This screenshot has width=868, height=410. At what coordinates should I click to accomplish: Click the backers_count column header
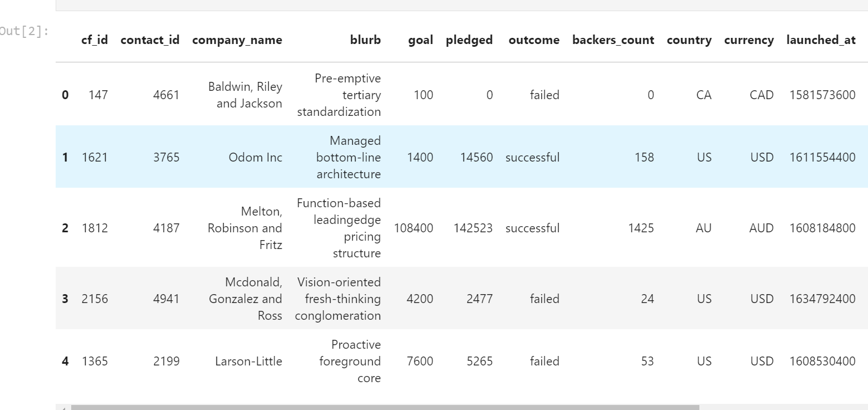tap(613, 40)
